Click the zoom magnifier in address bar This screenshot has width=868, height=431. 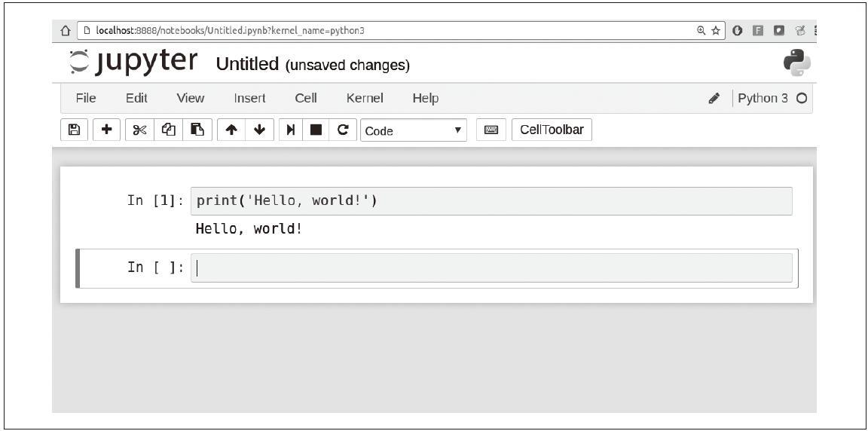coord(701,31)
